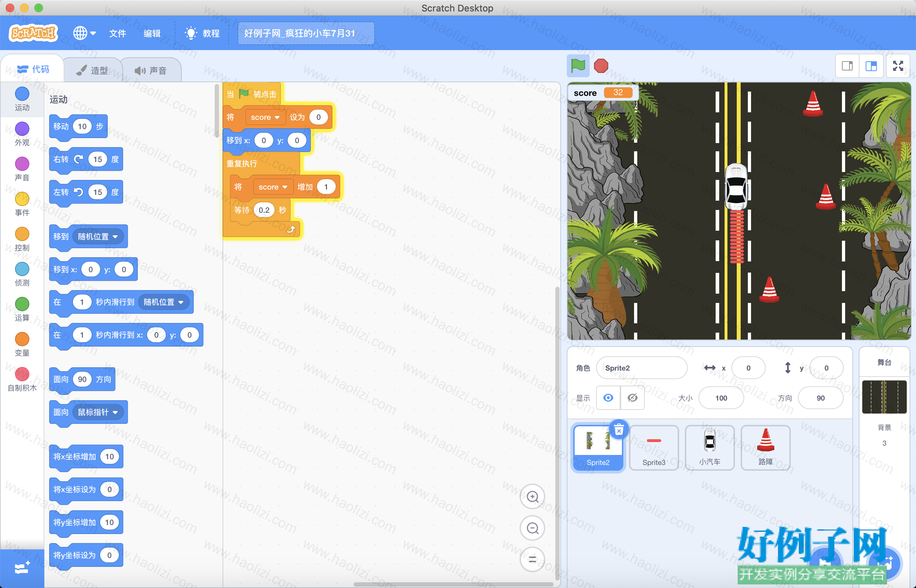The width and height of the screenshot is (916, 588).
Task: Select the 自制积木 block category
Action: pos(22,380)
